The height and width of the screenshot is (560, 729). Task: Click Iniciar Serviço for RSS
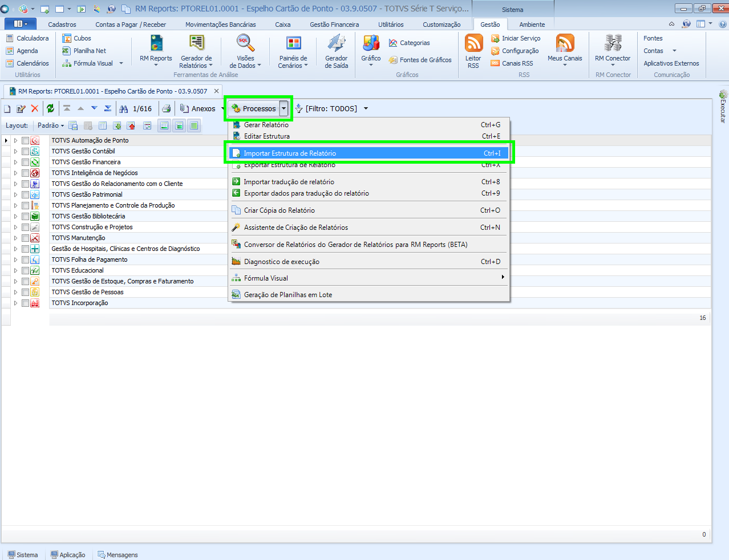516,38
